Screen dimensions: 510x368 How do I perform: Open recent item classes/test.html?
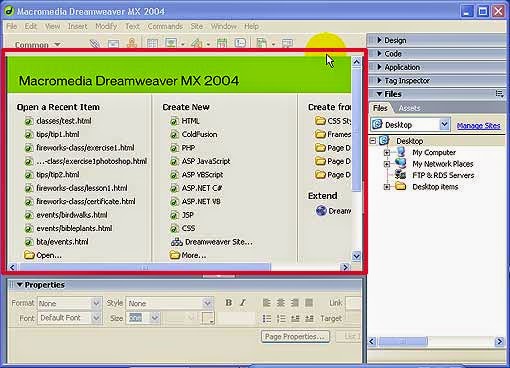click(x=64, y=121)
